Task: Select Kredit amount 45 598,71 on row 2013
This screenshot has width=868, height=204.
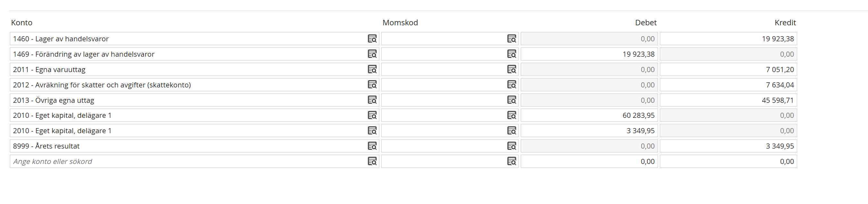Action: [x=728, y=100]
